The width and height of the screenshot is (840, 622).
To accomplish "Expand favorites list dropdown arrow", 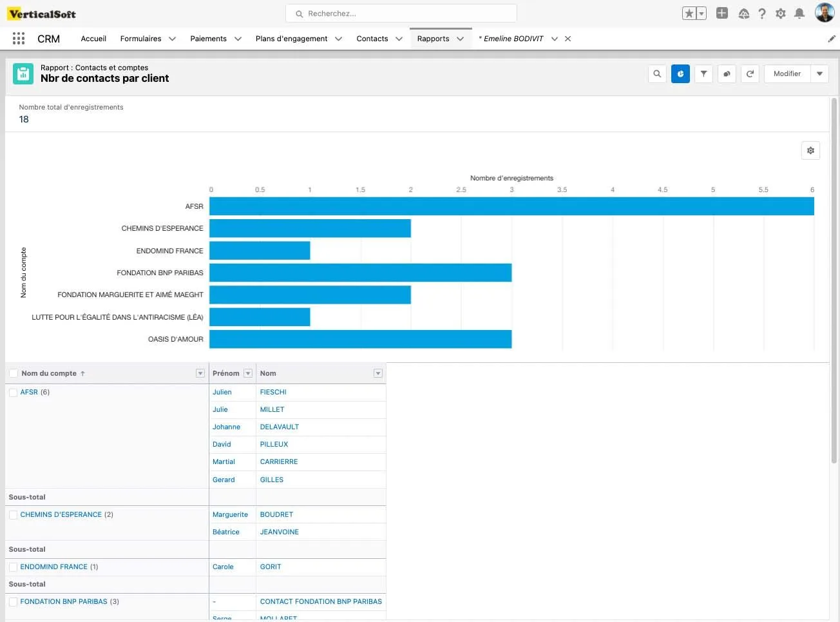I will (702, 14).
